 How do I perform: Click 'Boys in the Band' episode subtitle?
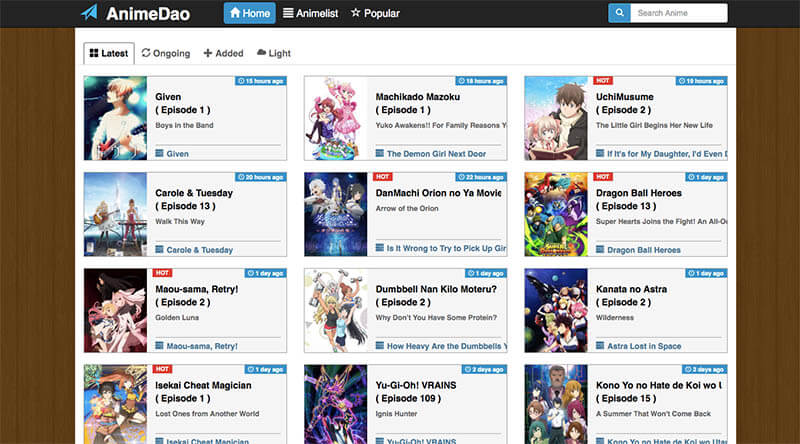pos(184,125)
